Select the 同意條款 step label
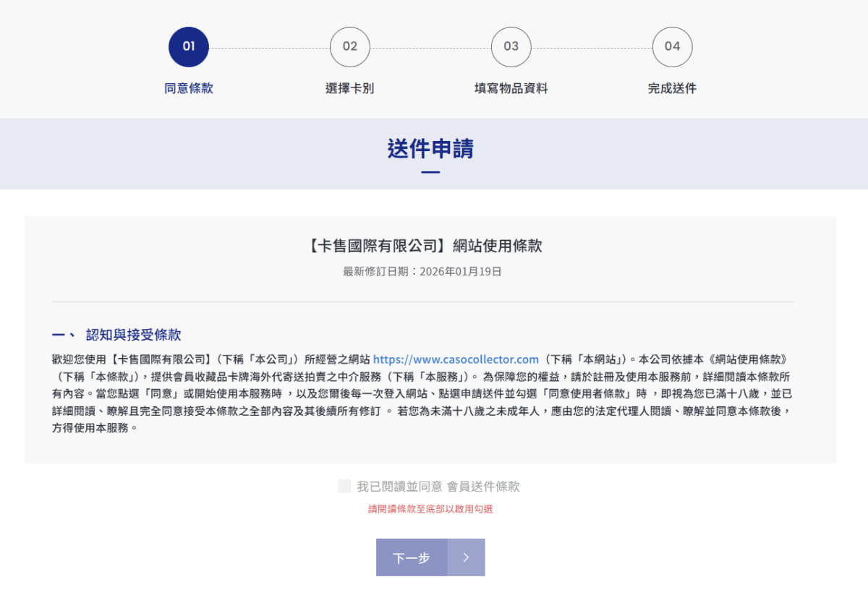 click(x=189, y=88)
